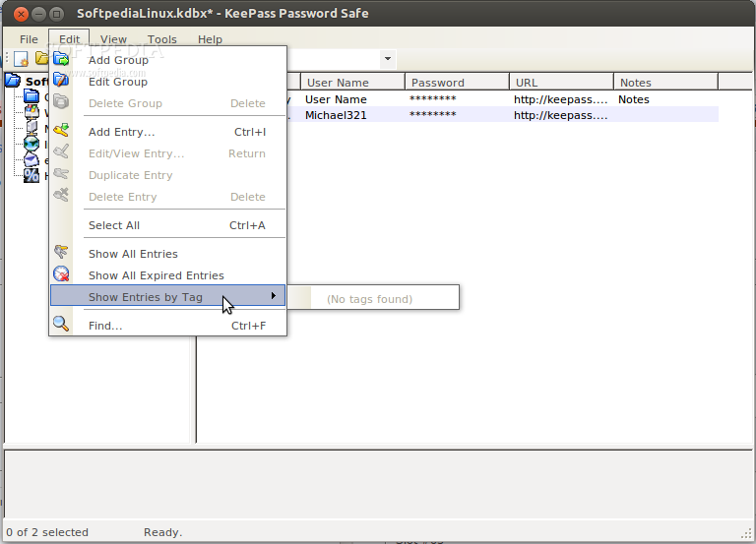Select the entry with user Michael321

tap(336, 115)
